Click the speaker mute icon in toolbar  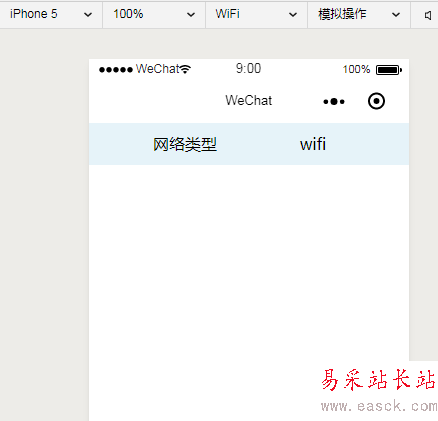[428, 15]
